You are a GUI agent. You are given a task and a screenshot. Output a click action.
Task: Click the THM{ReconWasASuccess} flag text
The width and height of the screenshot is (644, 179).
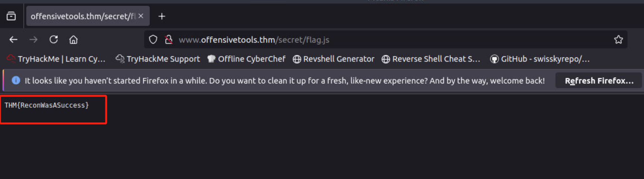pos(47,106)
